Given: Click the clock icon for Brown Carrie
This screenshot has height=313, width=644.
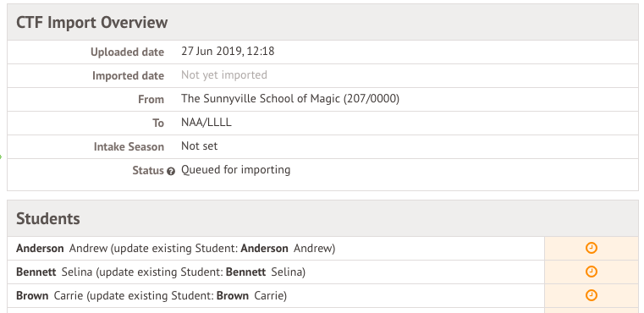Looking at the screenshot, I should (x=591, y=296).
